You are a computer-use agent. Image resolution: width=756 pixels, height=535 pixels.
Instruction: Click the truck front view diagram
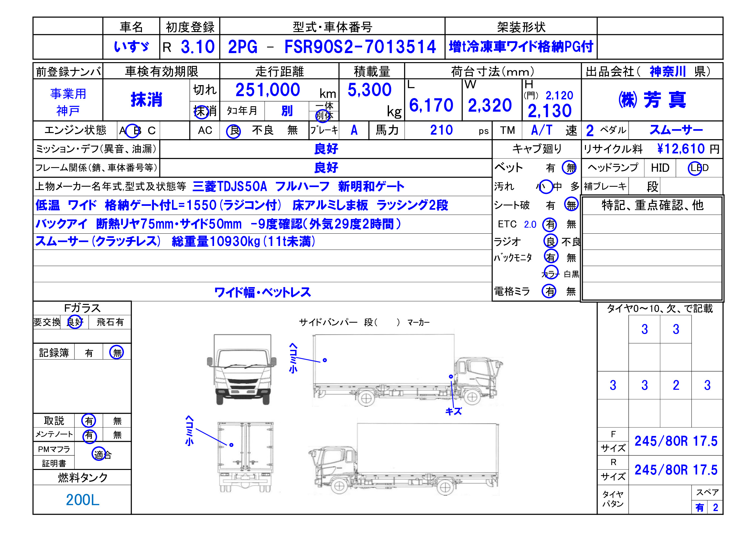pos(241,370)
